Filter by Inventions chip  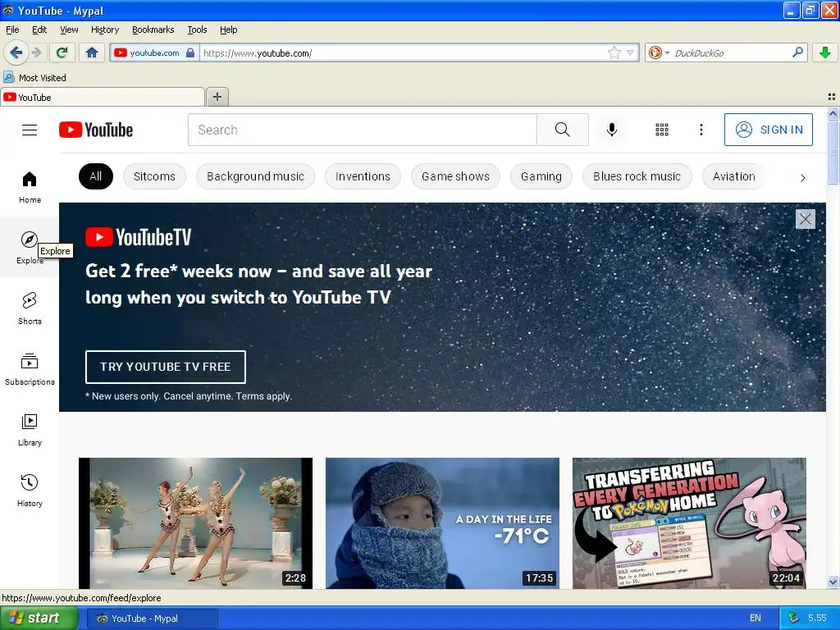tap(363, 176)
